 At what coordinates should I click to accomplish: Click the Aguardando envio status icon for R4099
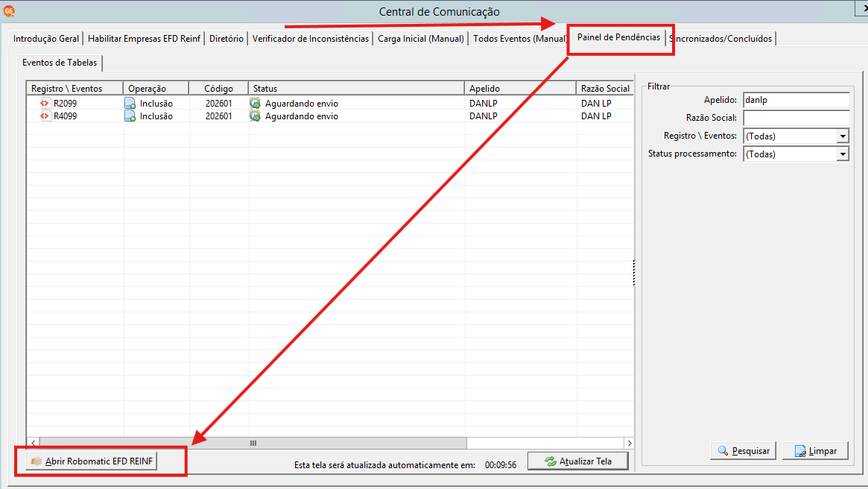tap(256, 116)
